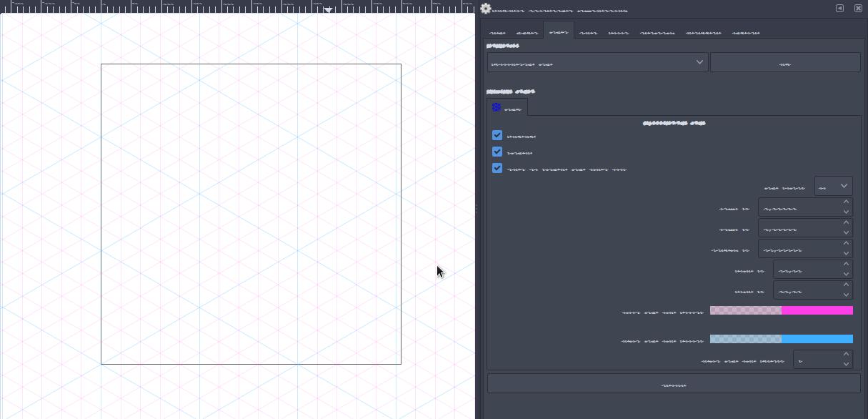Decrease the bottom spinbox using its down arrow

click(x=845, y=365)
